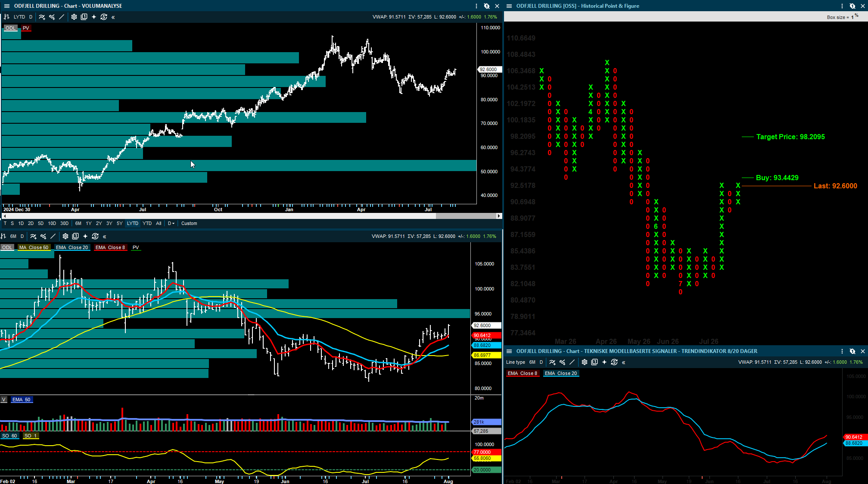Open the 6M period dropdown in the lower-left chart toolbar
The image size is (868, 484).
point(13,236)
